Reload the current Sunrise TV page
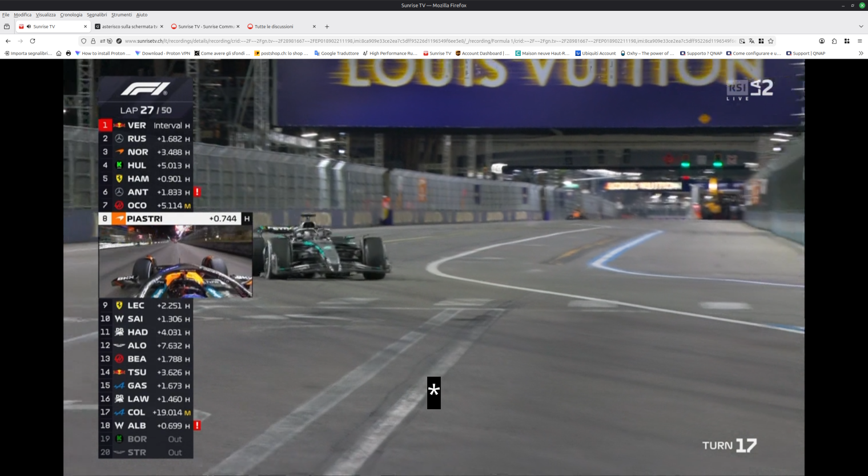The image size is (868, 476). (x=33, y=41)
